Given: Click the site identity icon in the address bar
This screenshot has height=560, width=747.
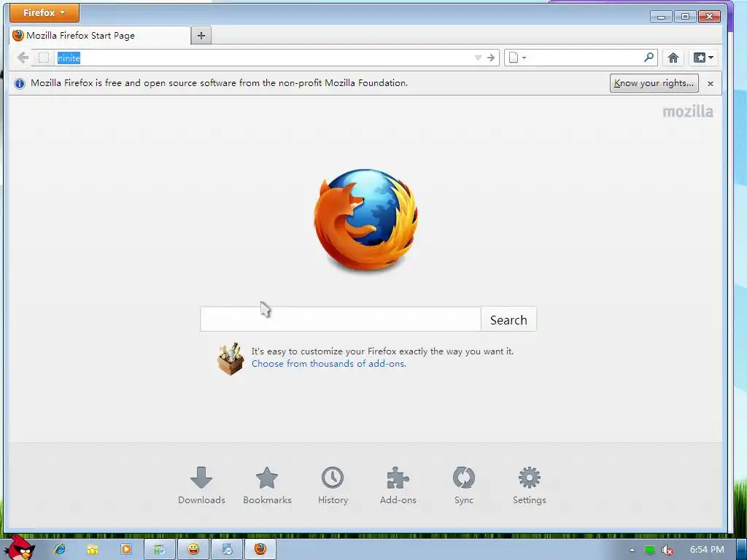Looking at the screenshot, I should coord(43,58).
